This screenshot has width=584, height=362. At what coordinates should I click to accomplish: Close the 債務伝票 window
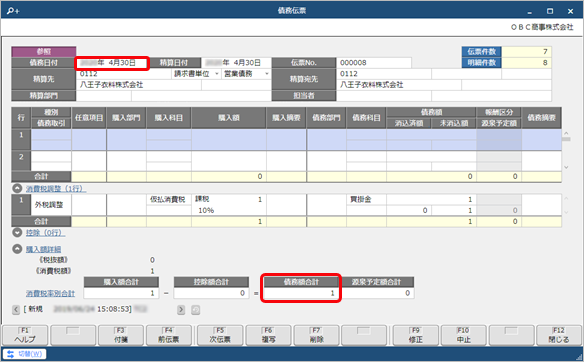[570, 11]
